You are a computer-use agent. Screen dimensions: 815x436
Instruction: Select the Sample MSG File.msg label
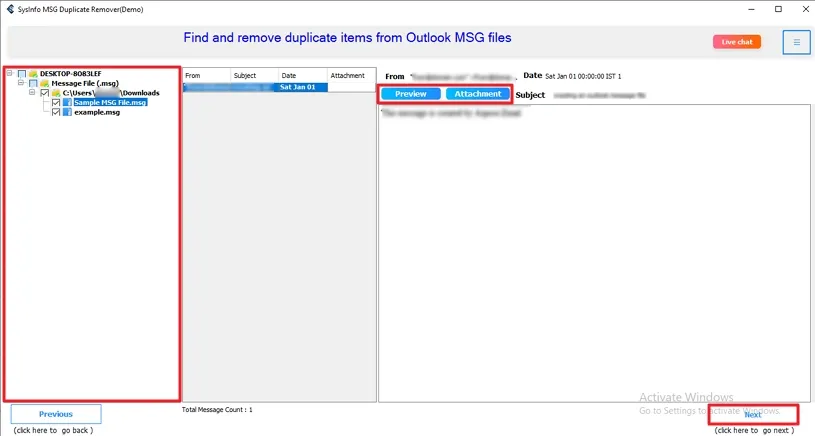tap(110, 102)
